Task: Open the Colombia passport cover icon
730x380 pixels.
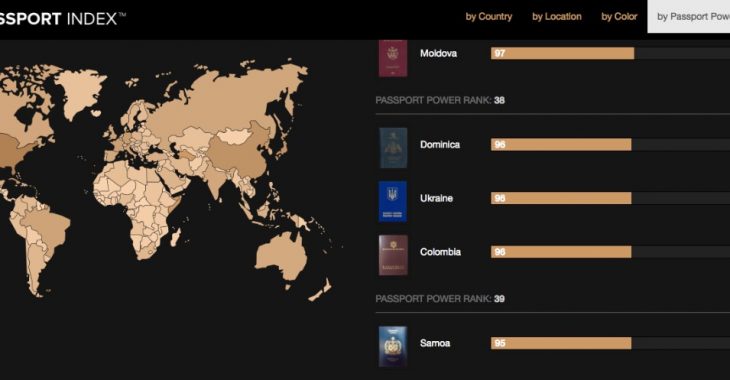Action: 393,255
